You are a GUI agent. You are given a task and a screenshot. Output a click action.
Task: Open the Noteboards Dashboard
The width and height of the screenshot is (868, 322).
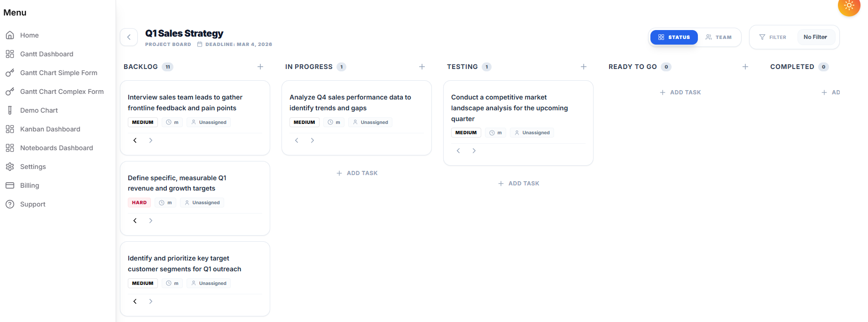[56, 148]
